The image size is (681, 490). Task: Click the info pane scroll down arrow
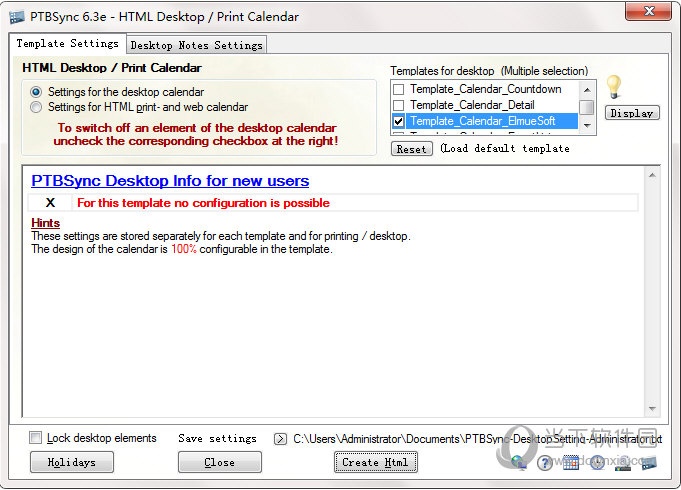click(652, 408)
